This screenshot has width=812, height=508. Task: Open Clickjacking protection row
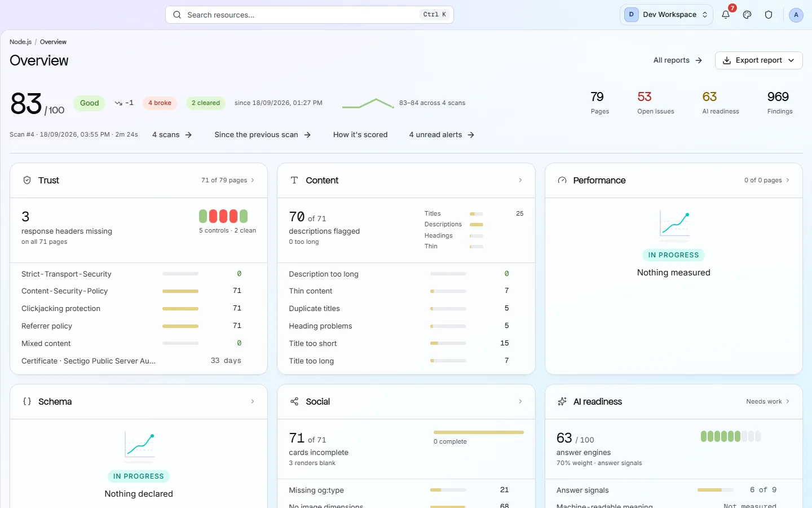tap(138, 309)
